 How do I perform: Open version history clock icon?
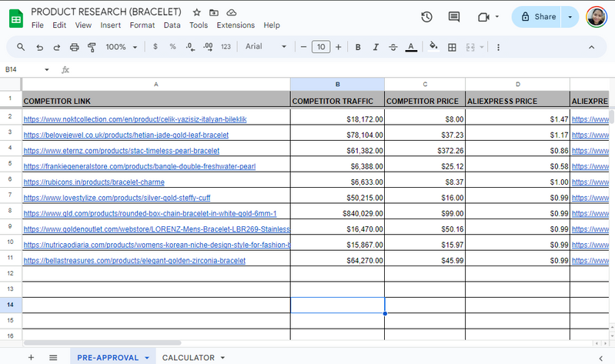[426, 17]
